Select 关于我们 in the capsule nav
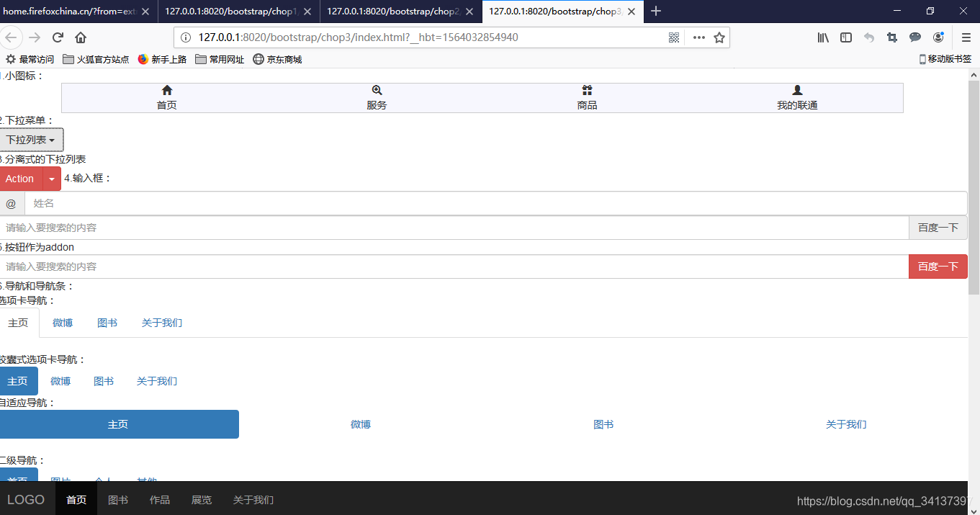This screenshot has height=515, width=980. point(157,381)
